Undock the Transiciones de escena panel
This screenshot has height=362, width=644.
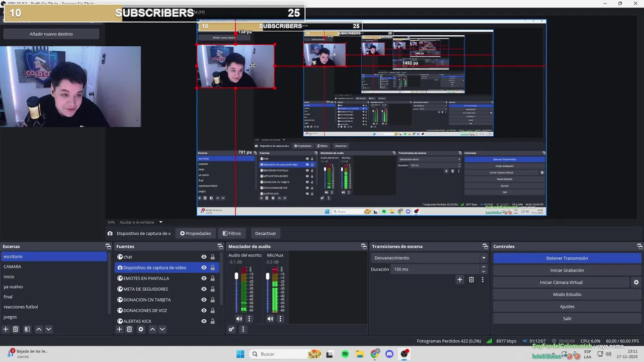tap(485, 246)
